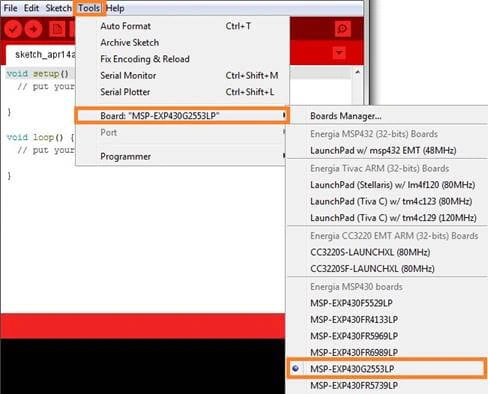Expand the Board "MSP-EXP430G2553LP" submenu
The height and width of the screenshot is (394, 488).
pyautogui.click(x=182, y=116)
